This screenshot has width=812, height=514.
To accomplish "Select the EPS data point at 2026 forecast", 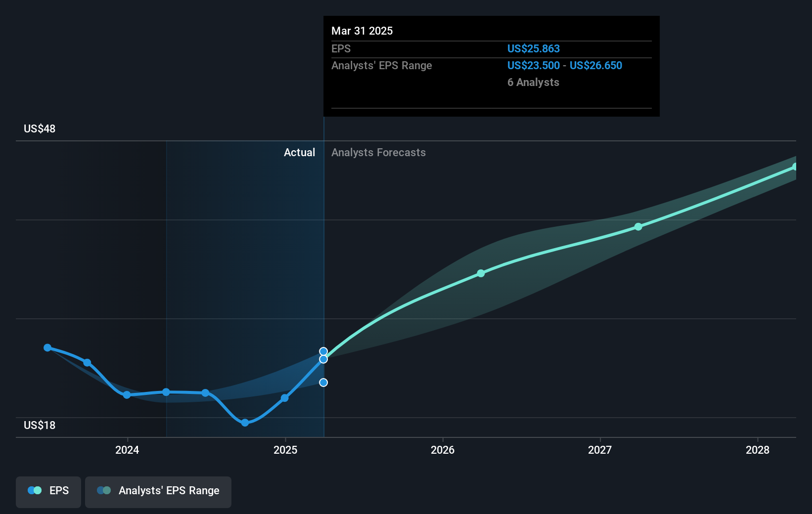I will point(481,273).
